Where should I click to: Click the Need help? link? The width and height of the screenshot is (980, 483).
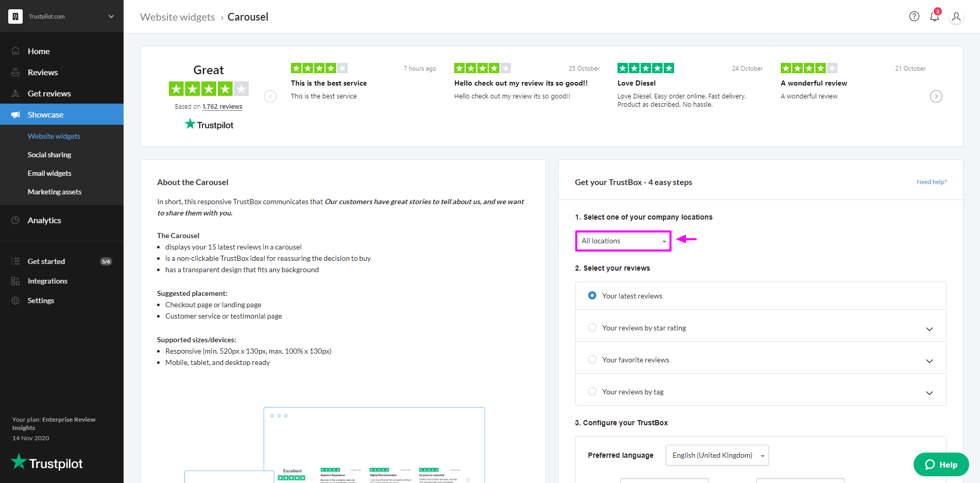tap(931, 182)
